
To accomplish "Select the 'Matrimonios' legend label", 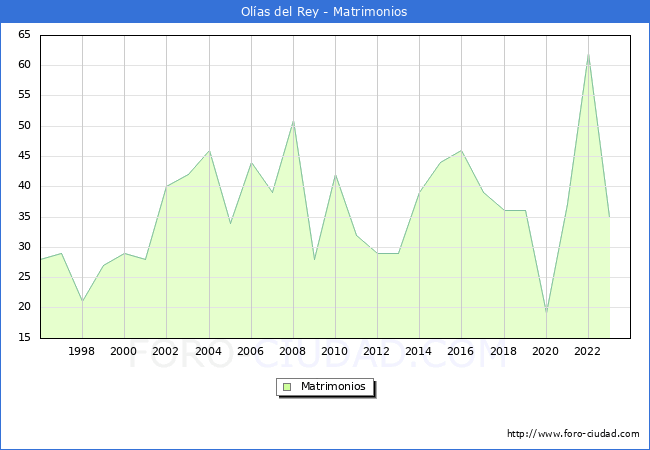I will point(333,386).
